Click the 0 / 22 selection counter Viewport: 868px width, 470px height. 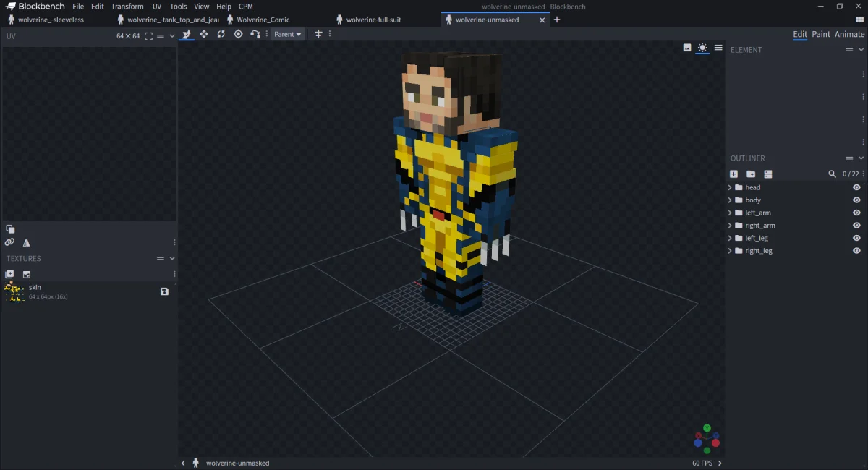[851, 174]
